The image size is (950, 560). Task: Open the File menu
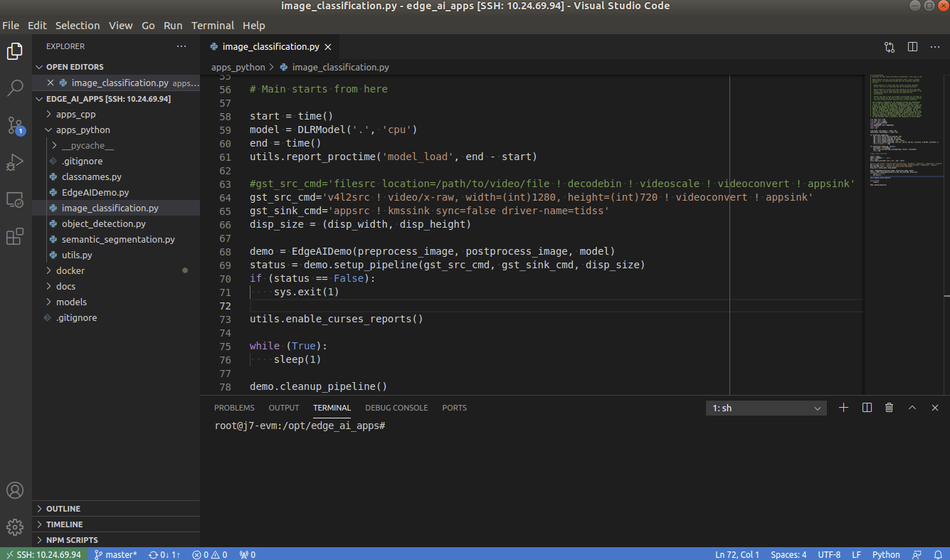click(11, 26)
